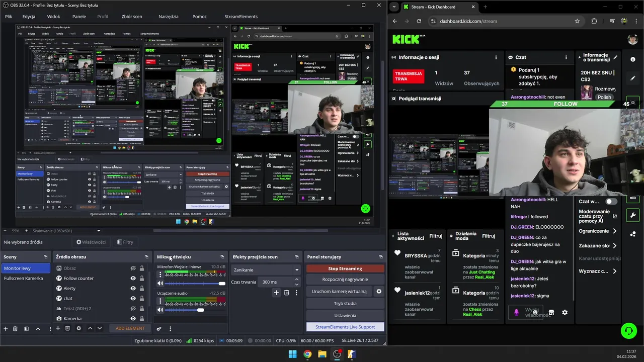Image resolution: width=644 pixels, height=362 pixels.
Task: Open Czat panel three-dot menu
Action: click(x=566, y=57)
